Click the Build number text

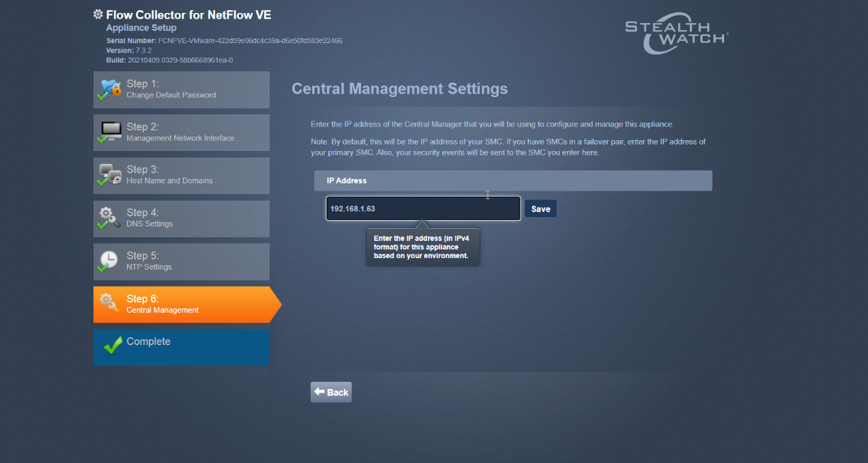point(170,60)
